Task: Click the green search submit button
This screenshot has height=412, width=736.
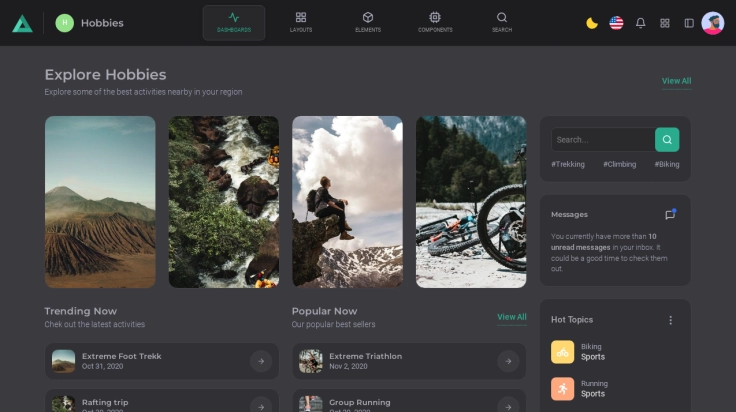Action: tap(667, 140)
